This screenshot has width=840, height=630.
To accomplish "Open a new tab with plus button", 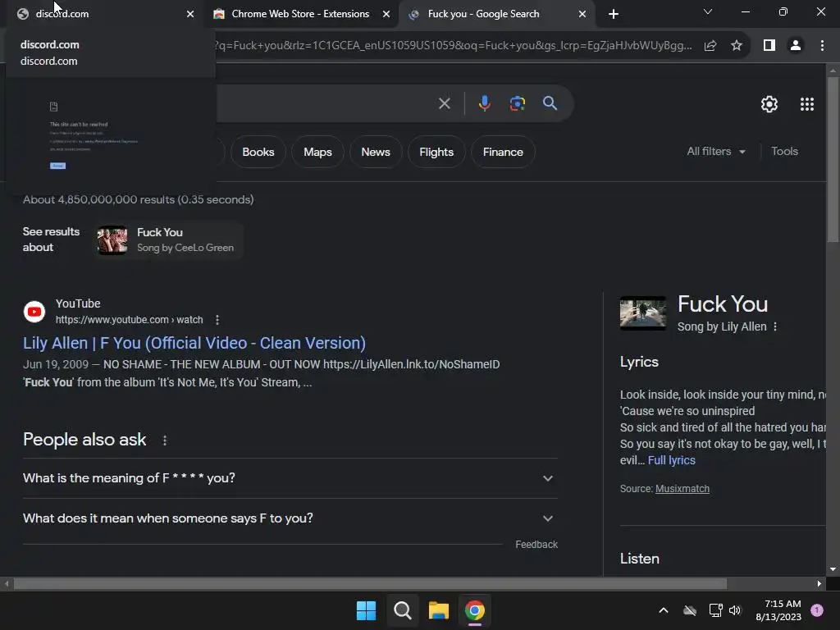I will [x=614, y=14].
